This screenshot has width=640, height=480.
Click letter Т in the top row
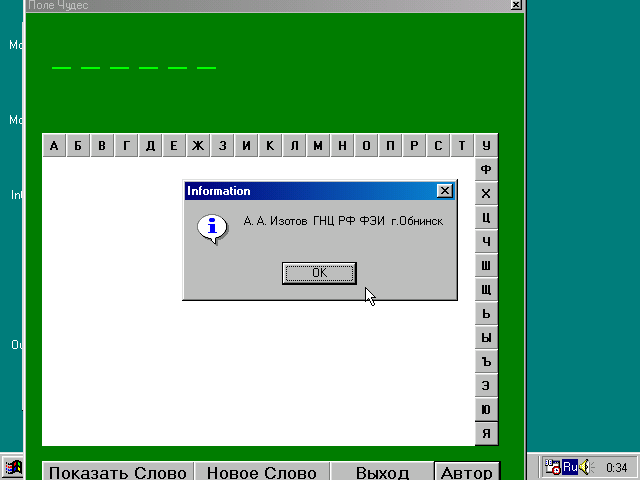point(462,146)
